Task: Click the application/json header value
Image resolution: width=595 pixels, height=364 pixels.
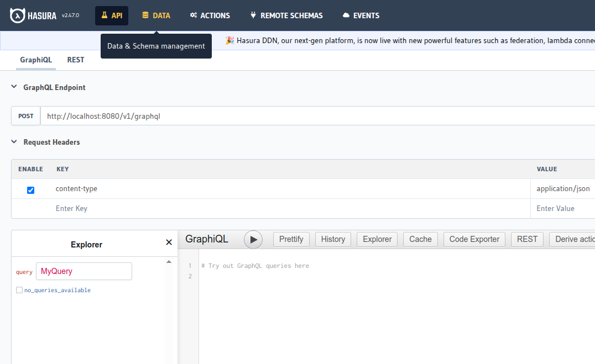Action: [563, 188]
